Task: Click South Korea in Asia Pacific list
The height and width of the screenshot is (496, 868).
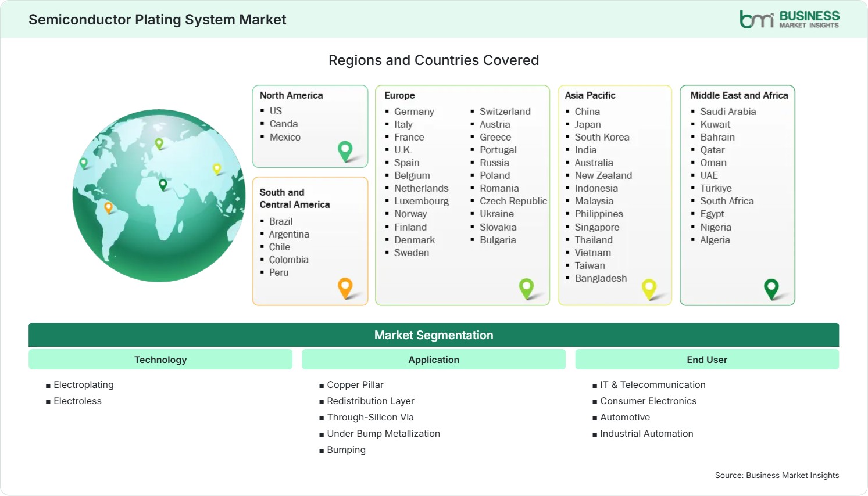Action: 602,137
